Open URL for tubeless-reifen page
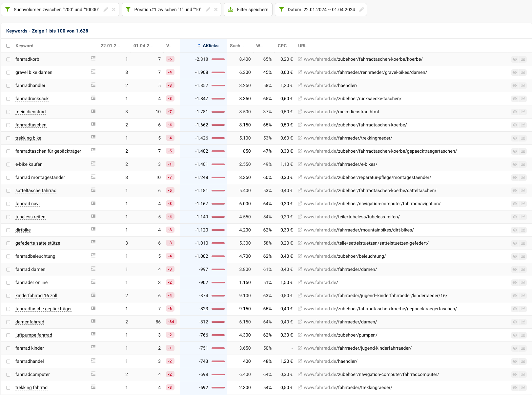The width and height of the screenshot is (532, 395). click(352, 217)
